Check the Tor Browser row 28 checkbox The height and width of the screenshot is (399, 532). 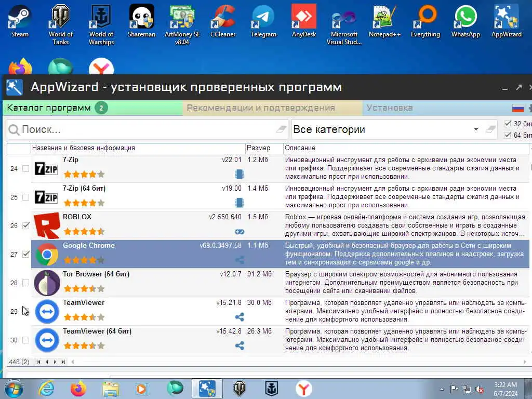tap(26, 283)
